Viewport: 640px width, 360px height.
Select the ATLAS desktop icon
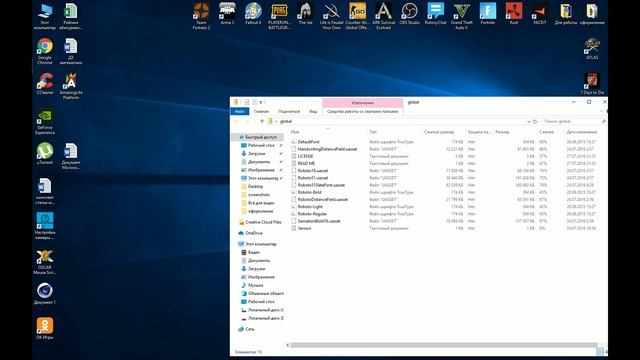pyautogui.click(x=592, y=49)
